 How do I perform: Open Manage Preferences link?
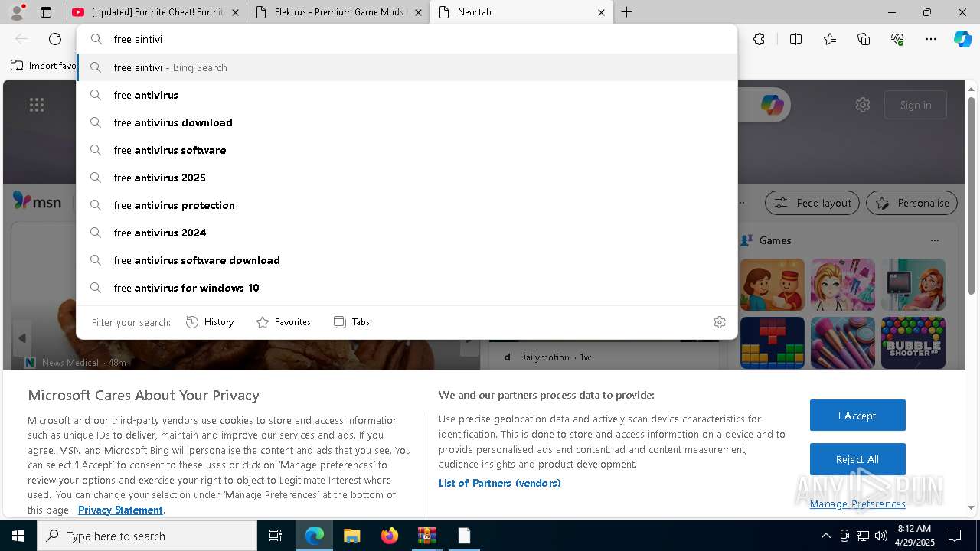tap(857, 504)
